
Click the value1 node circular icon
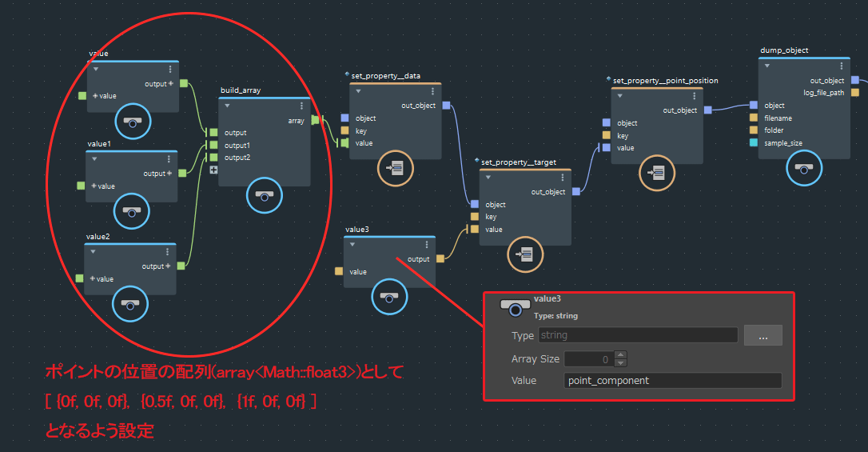[x=132, y=212]
